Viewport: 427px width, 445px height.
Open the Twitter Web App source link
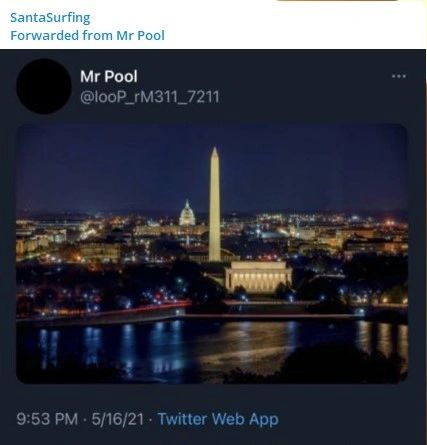[218, 419]
